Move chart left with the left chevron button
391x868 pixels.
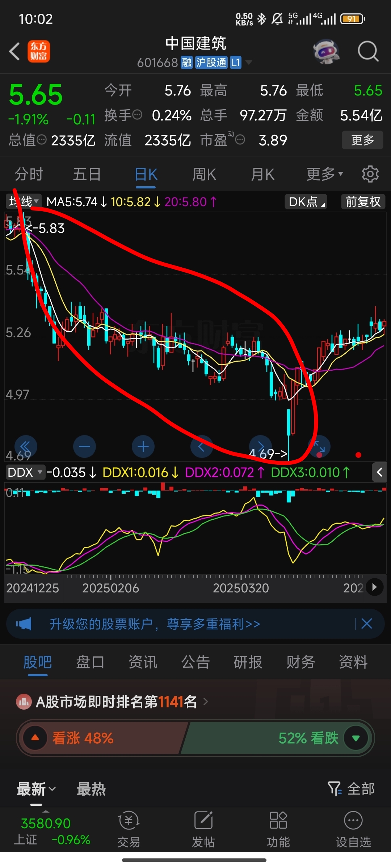[202, 447]
